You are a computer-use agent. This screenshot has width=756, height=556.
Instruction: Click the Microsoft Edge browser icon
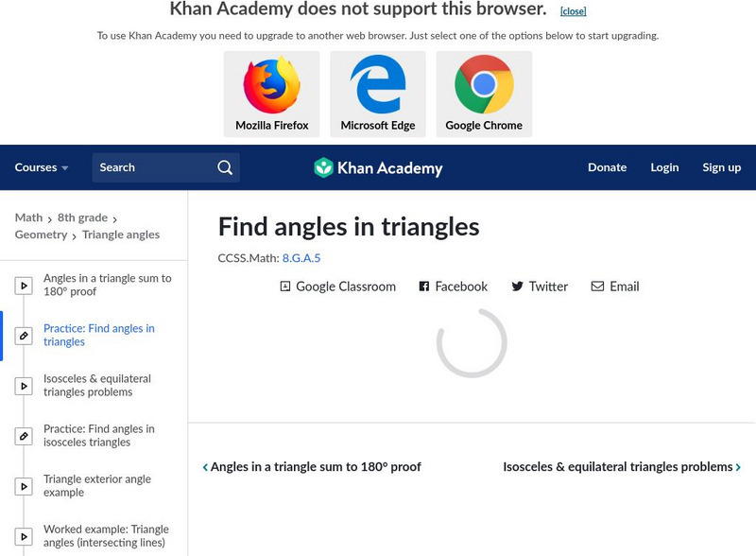(378, 86)
